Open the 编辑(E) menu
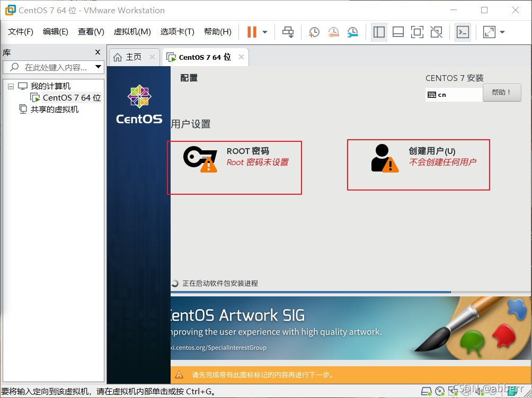 55,32
